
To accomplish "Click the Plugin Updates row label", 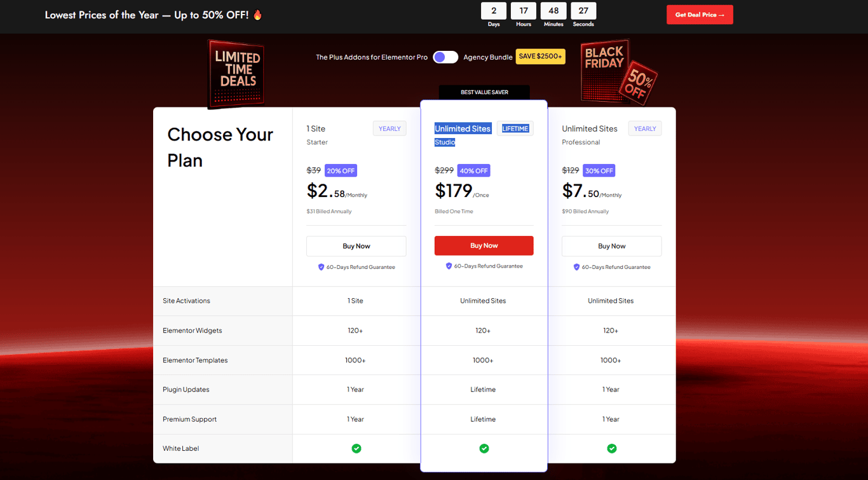I will pyautogui.click(x=186, y=389).
